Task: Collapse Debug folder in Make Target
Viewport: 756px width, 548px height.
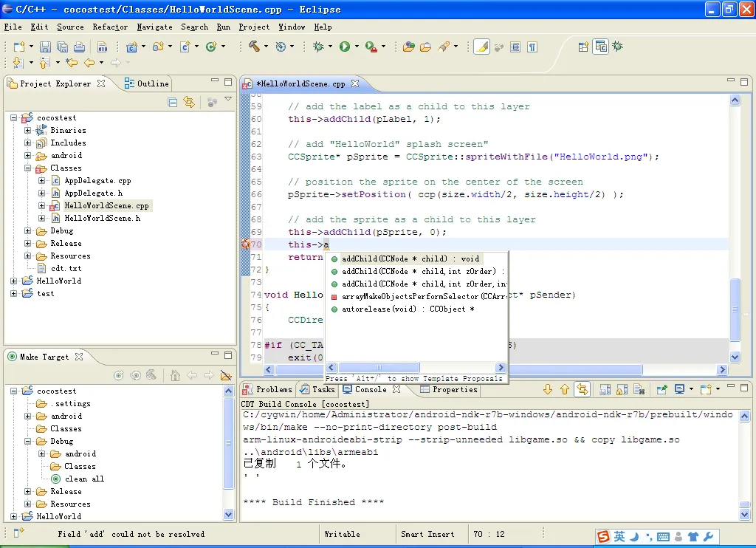Action: 27,441
